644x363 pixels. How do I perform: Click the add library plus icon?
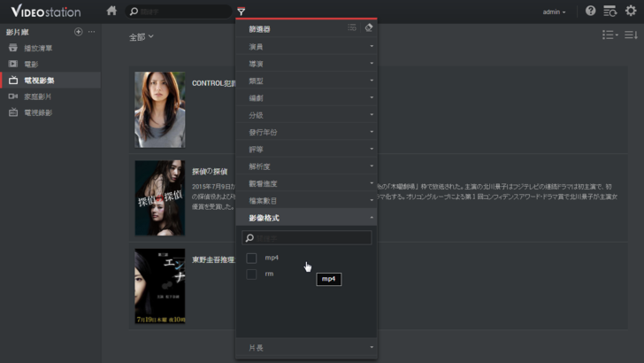[x=78, y=32]
